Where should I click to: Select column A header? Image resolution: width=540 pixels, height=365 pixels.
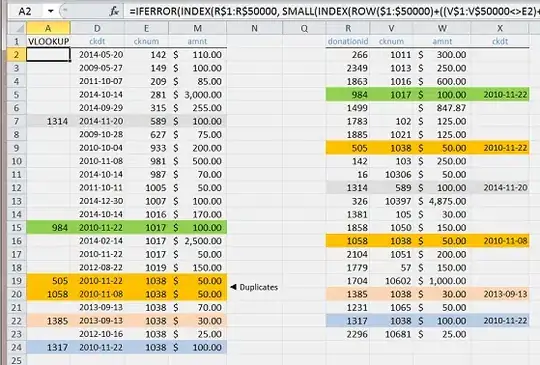[48, 28]
